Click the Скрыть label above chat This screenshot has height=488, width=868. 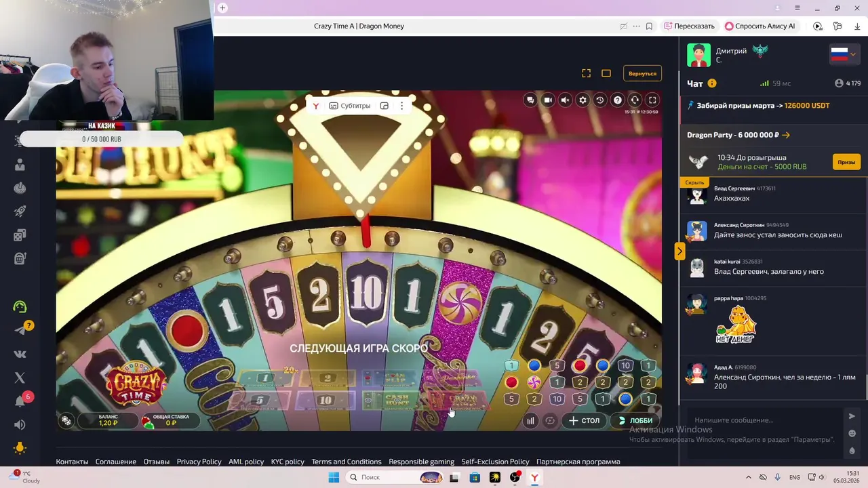tap(694, 182)
